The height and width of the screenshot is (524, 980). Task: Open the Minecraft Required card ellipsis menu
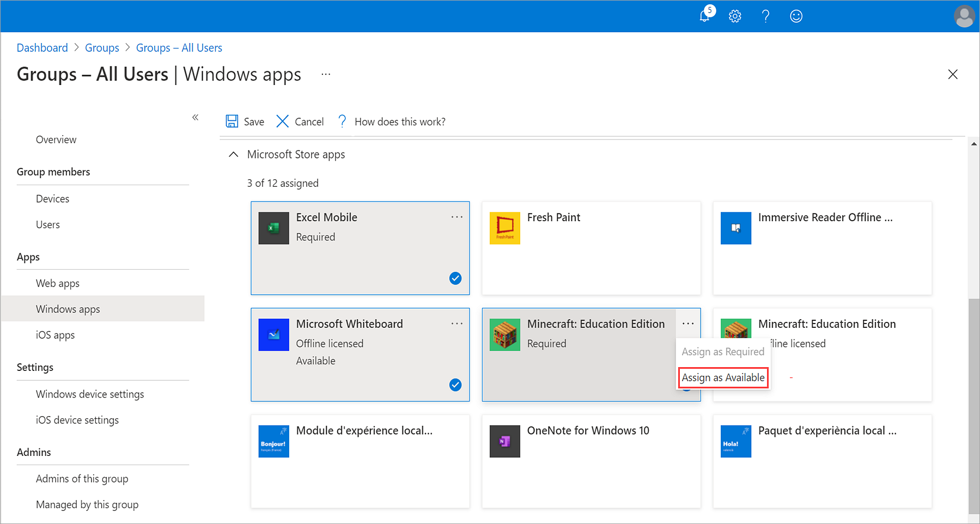pyautogui.click(x=688, y=324)
